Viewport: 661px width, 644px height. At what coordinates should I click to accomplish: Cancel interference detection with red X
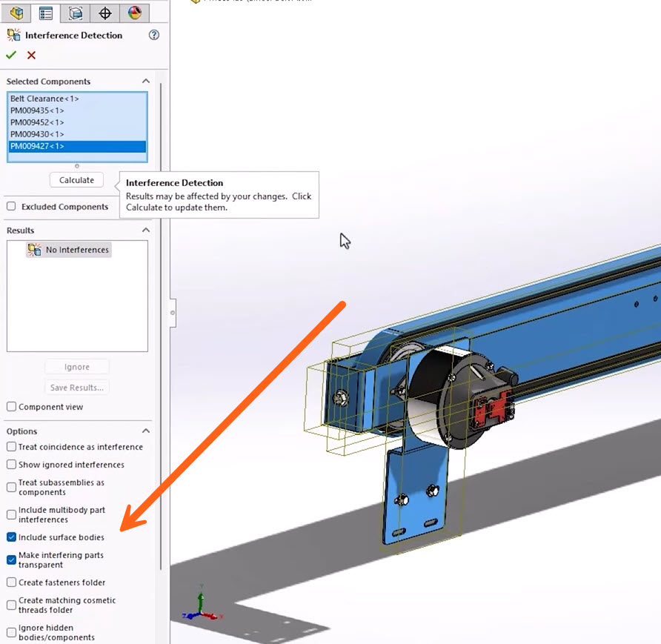point(31,55)
